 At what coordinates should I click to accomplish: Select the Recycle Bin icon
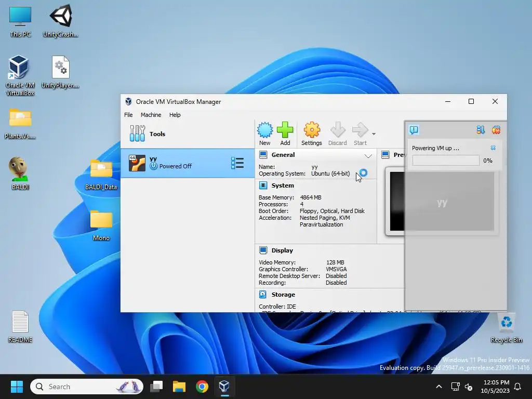(x=506, y=328)
